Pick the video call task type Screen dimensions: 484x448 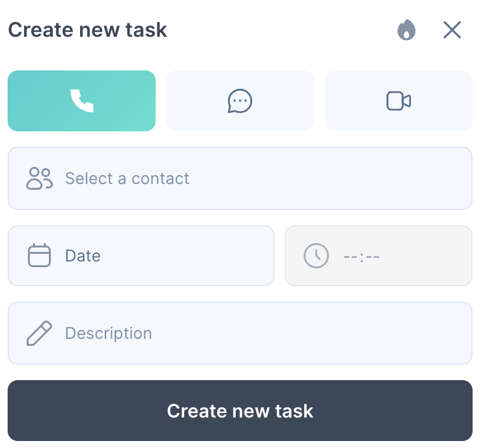(398, 101)
